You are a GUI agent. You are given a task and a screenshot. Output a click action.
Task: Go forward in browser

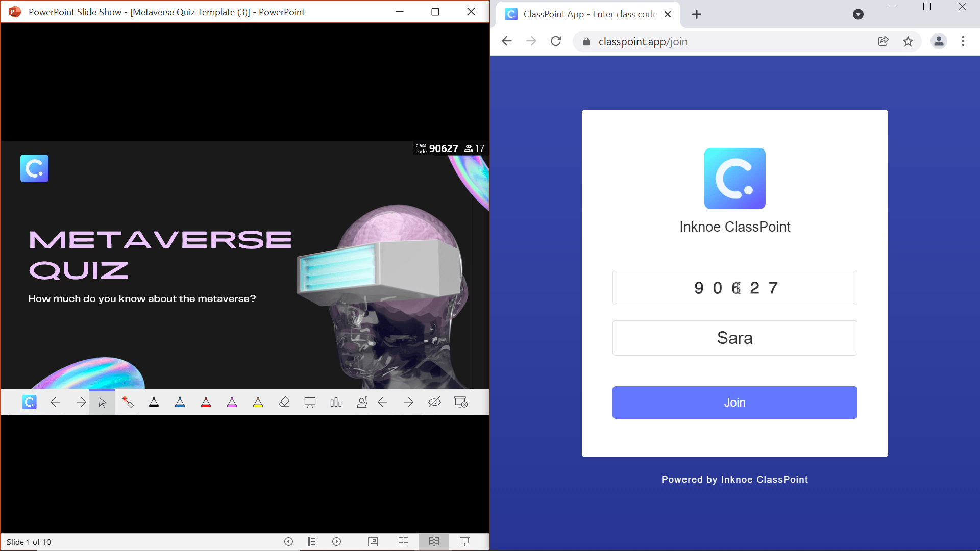(x=531, y=41)
